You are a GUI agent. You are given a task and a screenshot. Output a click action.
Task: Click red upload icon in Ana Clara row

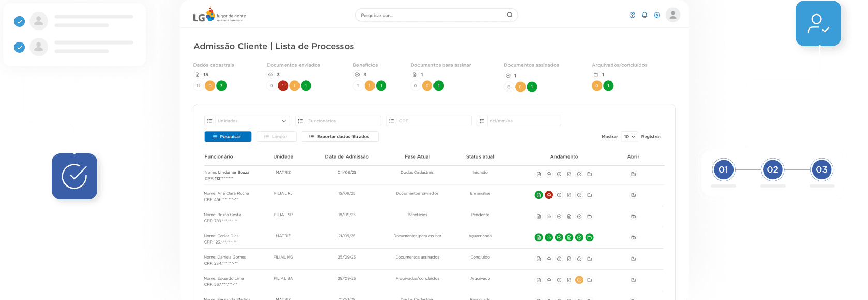tap(549, 195)
